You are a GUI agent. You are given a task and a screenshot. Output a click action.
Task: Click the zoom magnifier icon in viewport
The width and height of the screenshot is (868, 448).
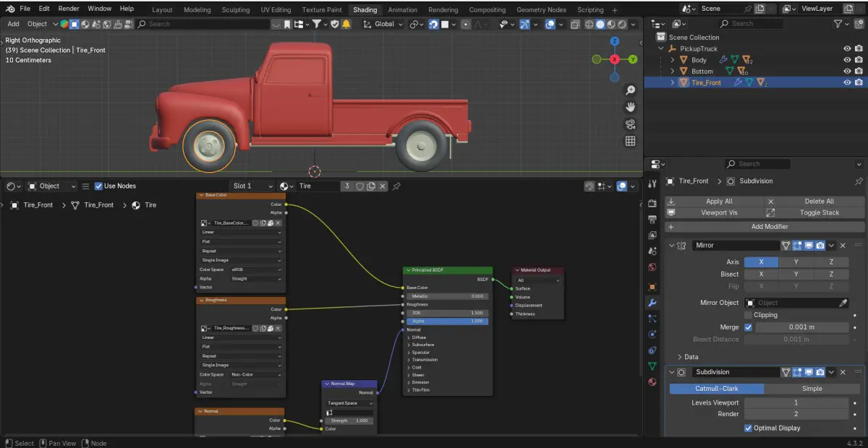[630, 90]
